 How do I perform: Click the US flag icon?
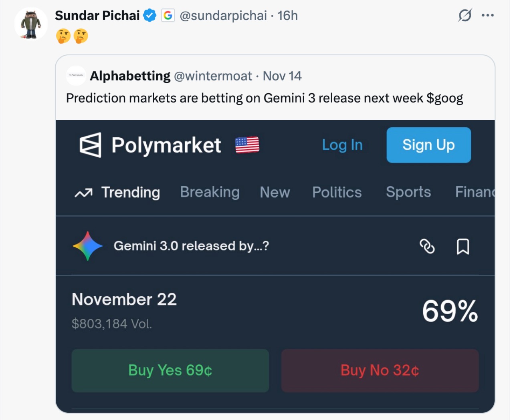247,145
